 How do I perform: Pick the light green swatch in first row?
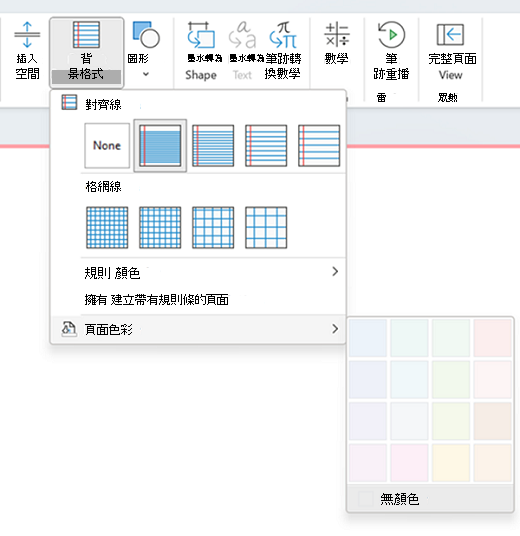[451, 338]
